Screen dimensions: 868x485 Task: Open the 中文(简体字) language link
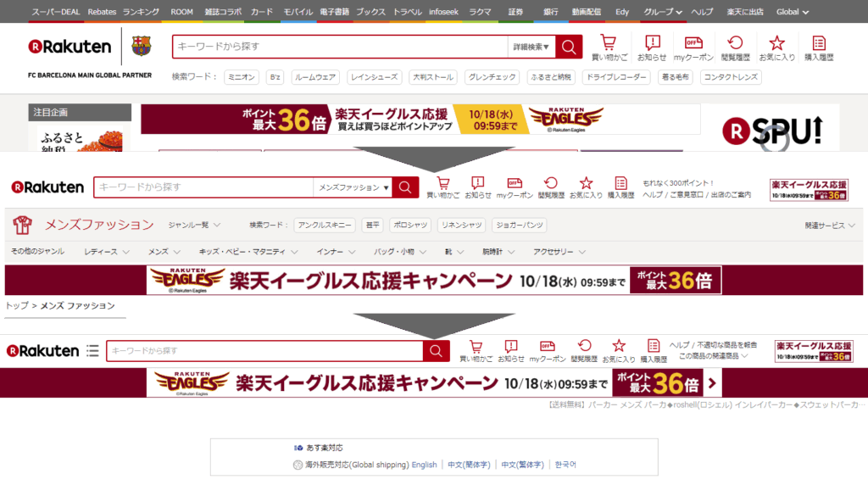coord(469,465)
